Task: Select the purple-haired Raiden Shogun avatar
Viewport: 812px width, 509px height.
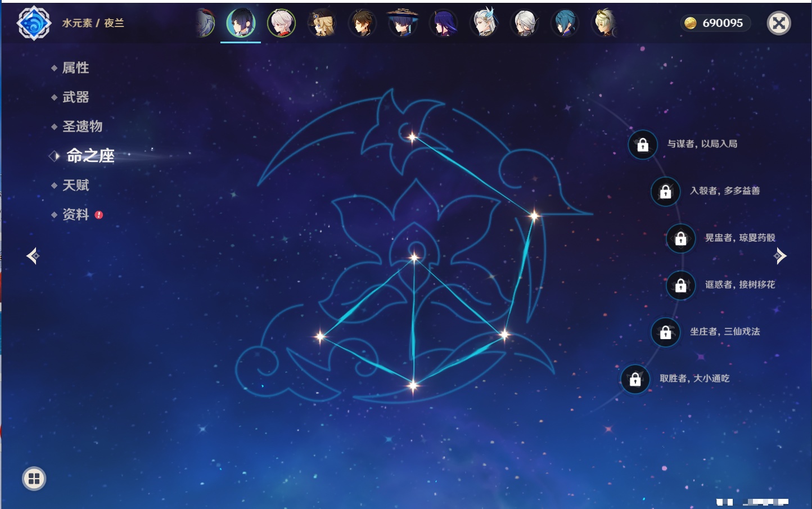Action: pyautogui.click(x=443, y=23)
